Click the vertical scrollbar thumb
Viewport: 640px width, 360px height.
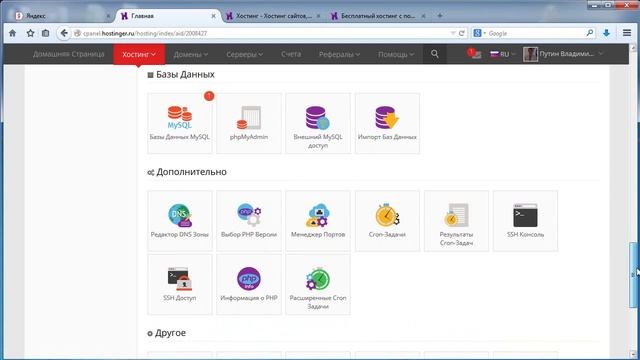(633, 275)
